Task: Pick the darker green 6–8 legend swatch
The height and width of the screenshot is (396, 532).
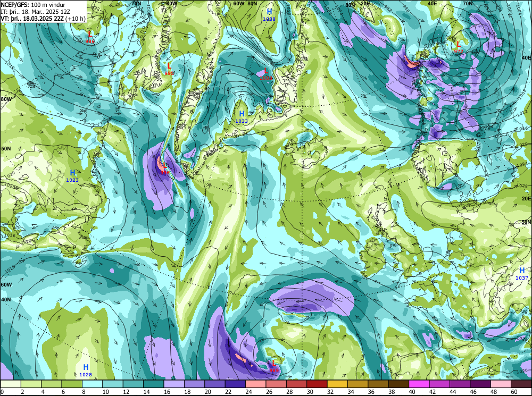Action: pyautogui.click(x=72, y=384)
